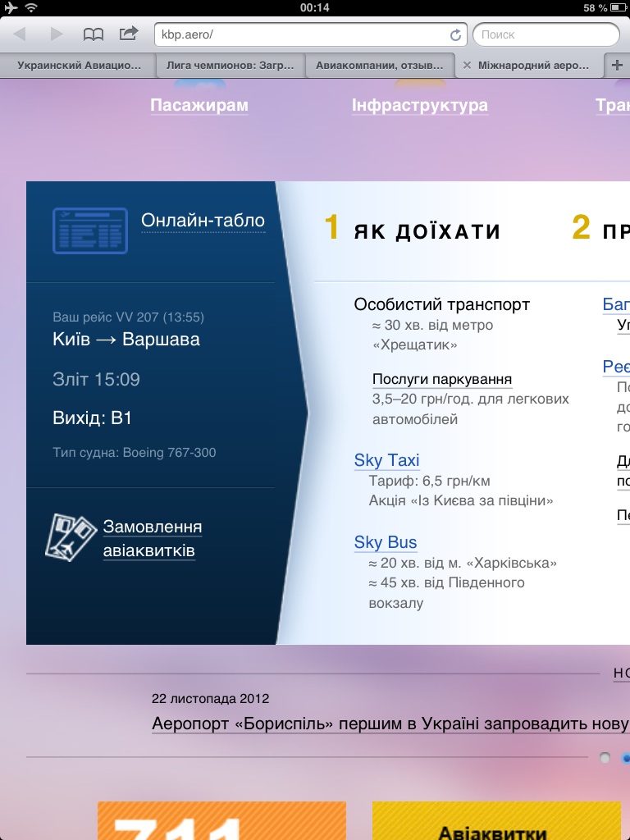
Task: Switch to Лига чемпионов tab
Action: tap(229, 66)
